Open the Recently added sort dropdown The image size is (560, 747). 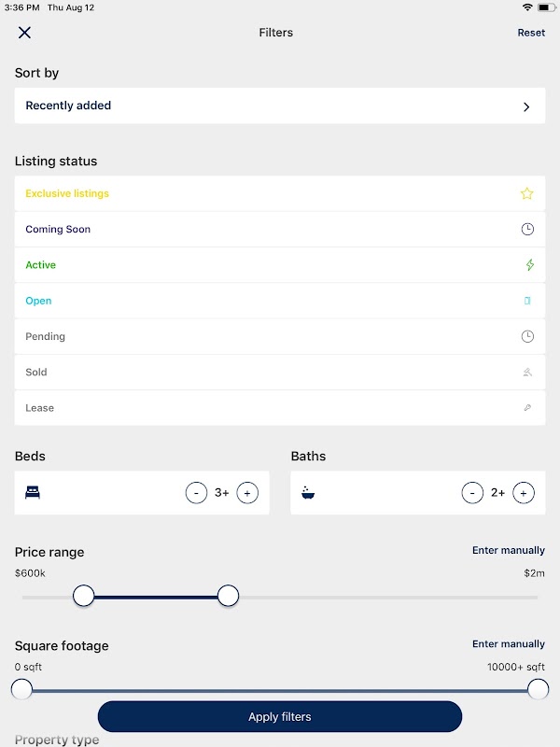(280, 106)
